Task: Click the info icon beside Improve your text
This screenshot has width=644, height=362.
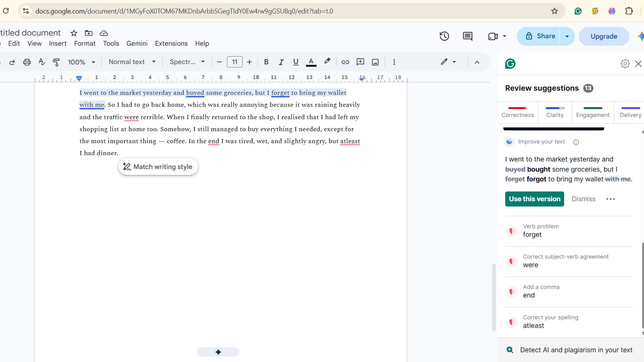Action: pos(576,142)
